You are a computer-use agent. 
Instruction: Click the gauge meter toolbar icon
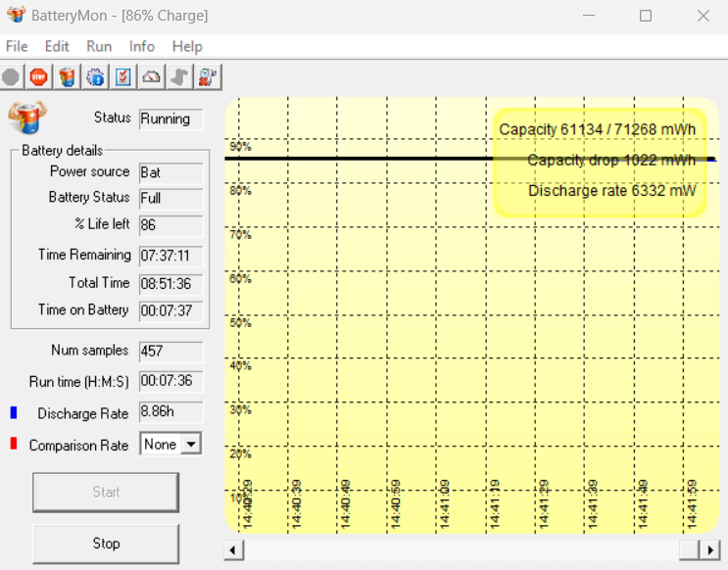point(151,77)
